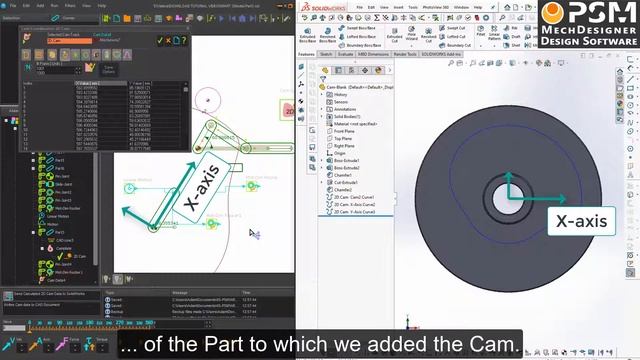Open SolidWorks Tools menu

(413, 7)
